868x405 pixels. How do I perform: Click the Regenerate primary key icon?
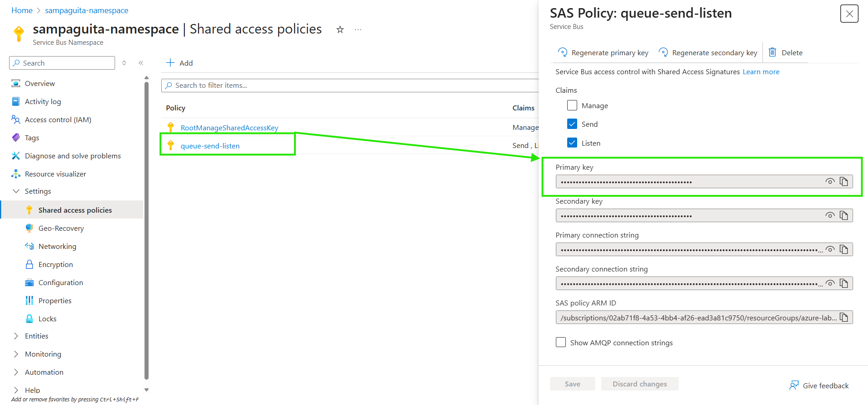(563, 52)
